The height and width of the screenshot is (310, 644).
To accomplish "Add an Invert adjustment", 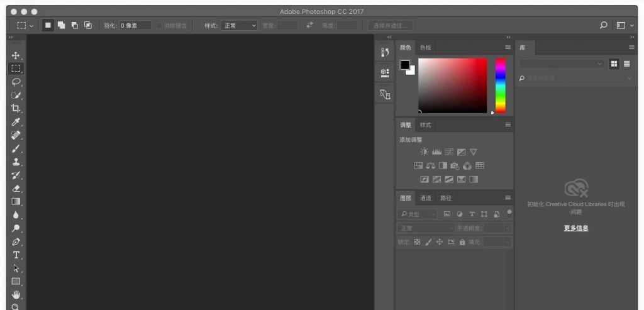I will tap(425, 179).
